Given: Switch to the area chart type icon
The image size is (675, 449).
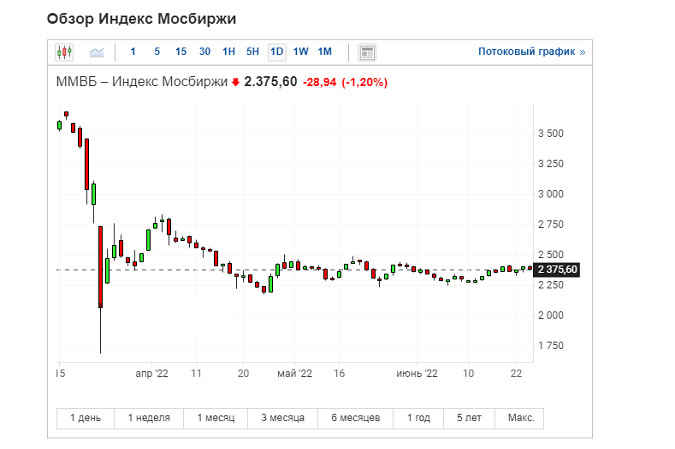Looking at the screenshot, I should coord(96,53).
